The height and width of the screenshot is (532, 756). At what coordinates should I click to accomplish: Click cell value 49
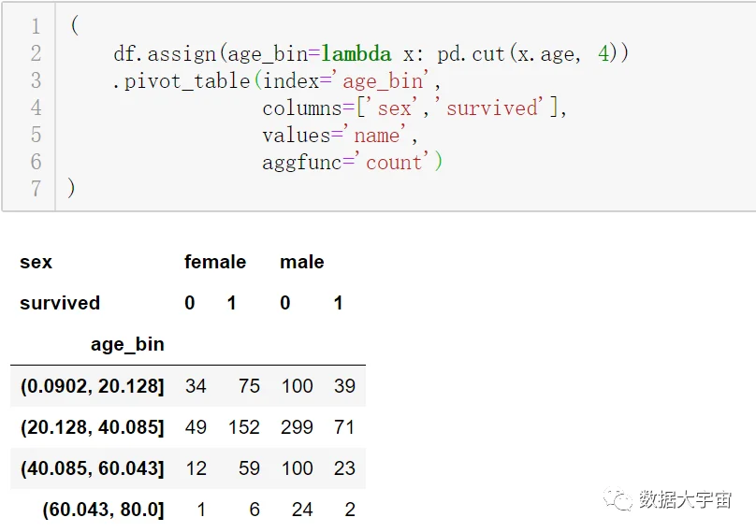coord(196,427)
